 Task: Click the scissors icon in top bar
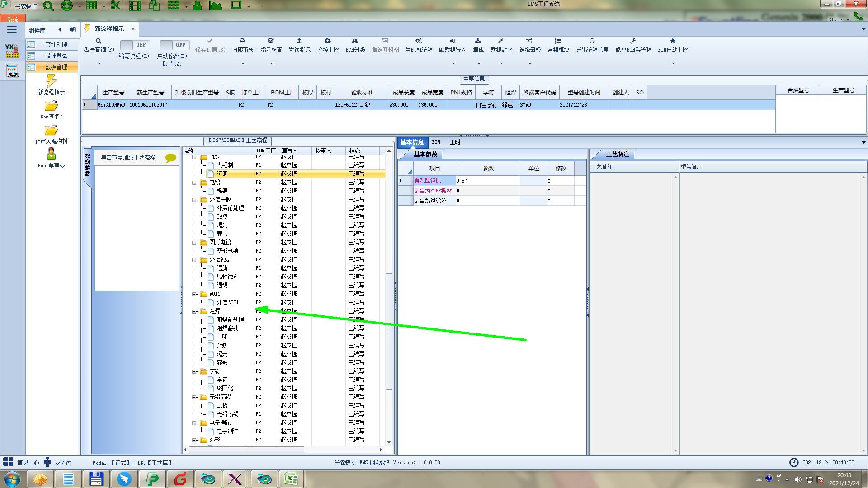(x=116, y=6)
